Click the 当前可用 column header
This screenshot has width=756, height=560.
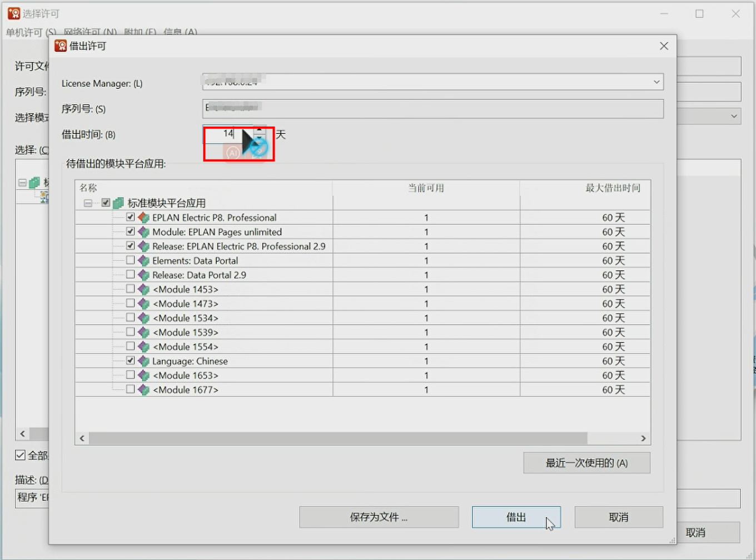(x=426, y=188)
